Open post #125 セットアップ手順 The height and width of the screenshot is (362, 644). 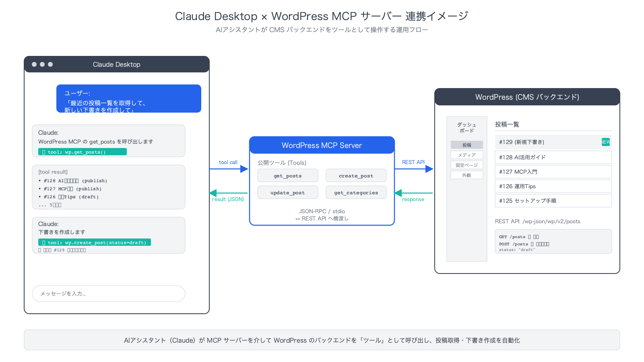click(x=553, y=201)
